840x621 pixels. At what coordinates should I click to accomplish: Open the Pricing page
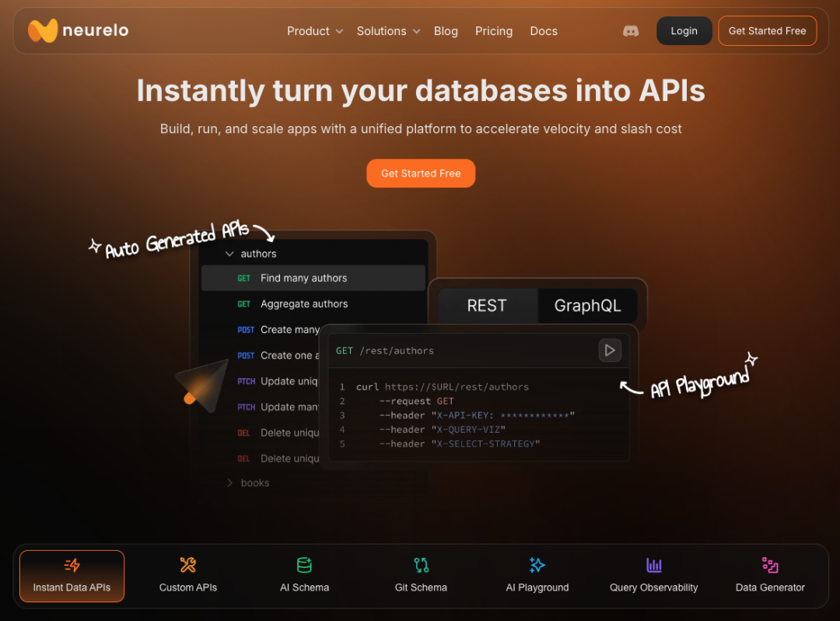click(493, 31)
